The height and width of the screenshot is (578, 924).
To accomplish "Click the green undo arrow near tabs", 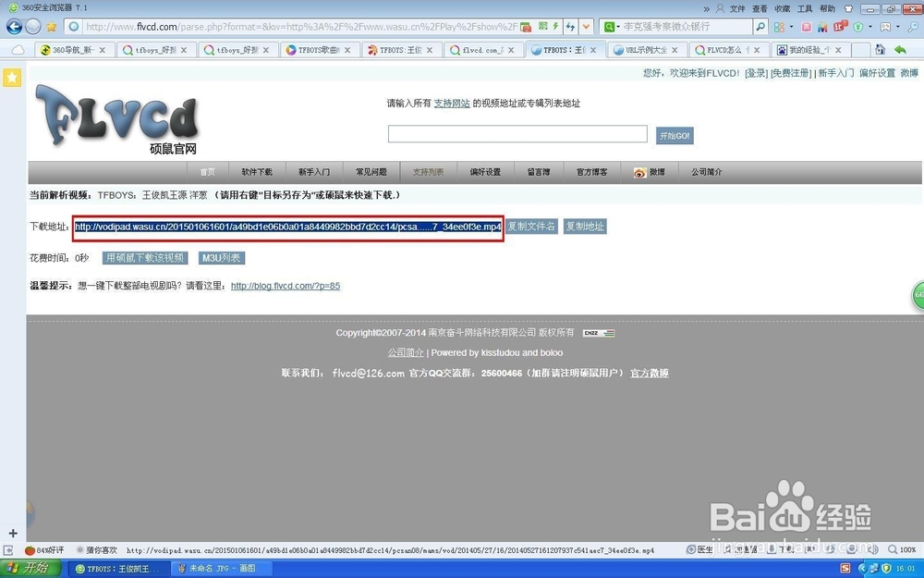I will 900,50.
